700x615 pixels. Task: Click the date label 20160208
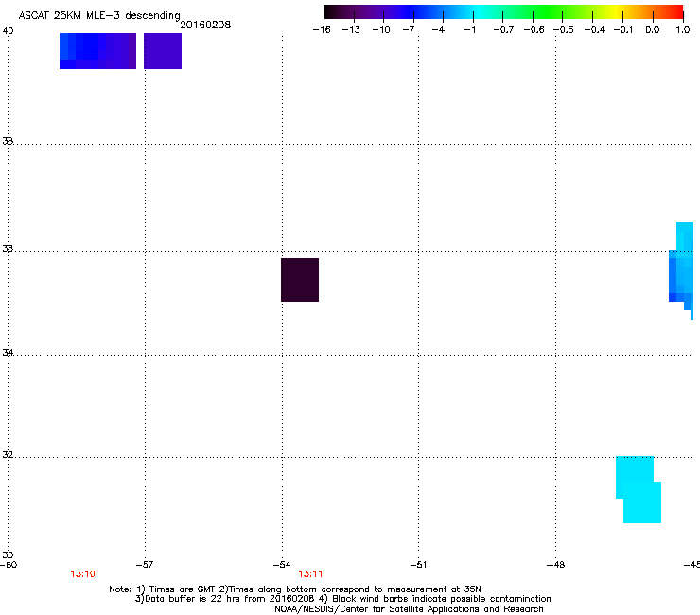tap(205, 25)
